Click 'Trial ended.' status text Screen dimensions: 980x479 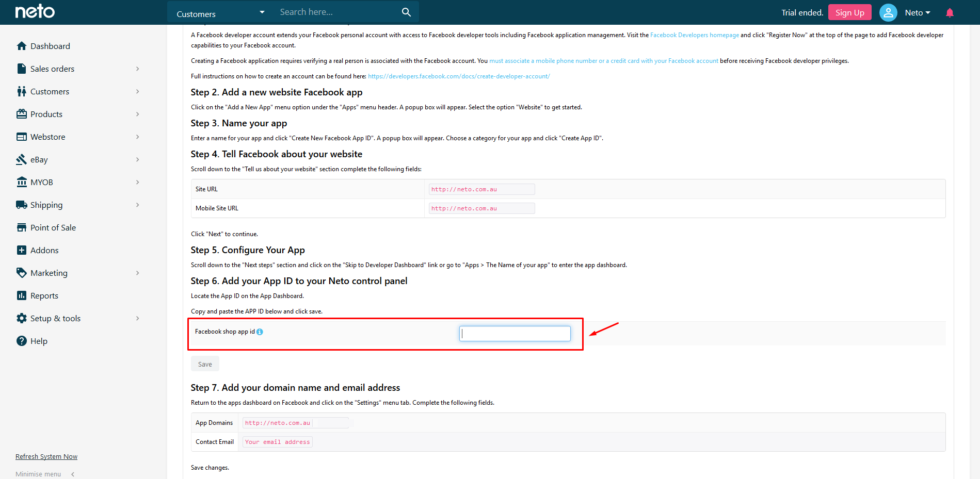[802, 12]
